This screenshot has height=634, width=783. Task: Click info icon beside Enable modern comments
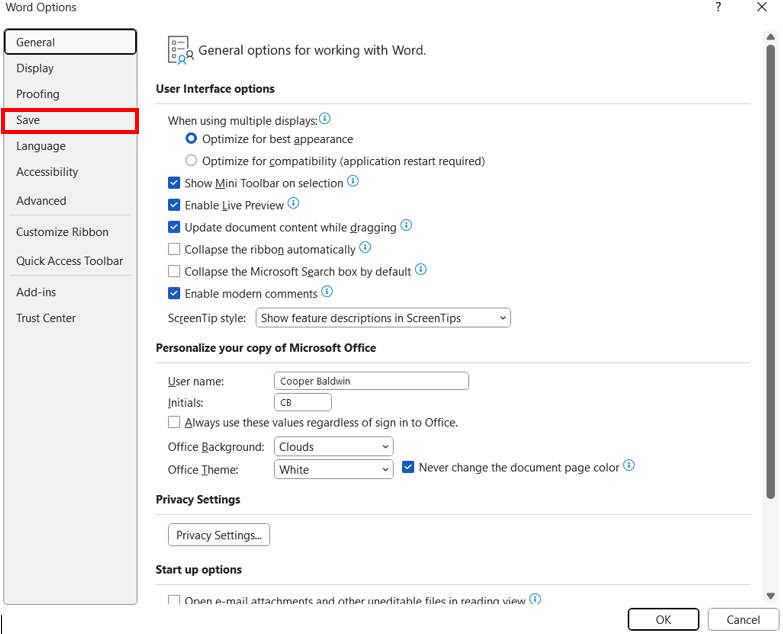pyautogui.click(x=327, y=292)
